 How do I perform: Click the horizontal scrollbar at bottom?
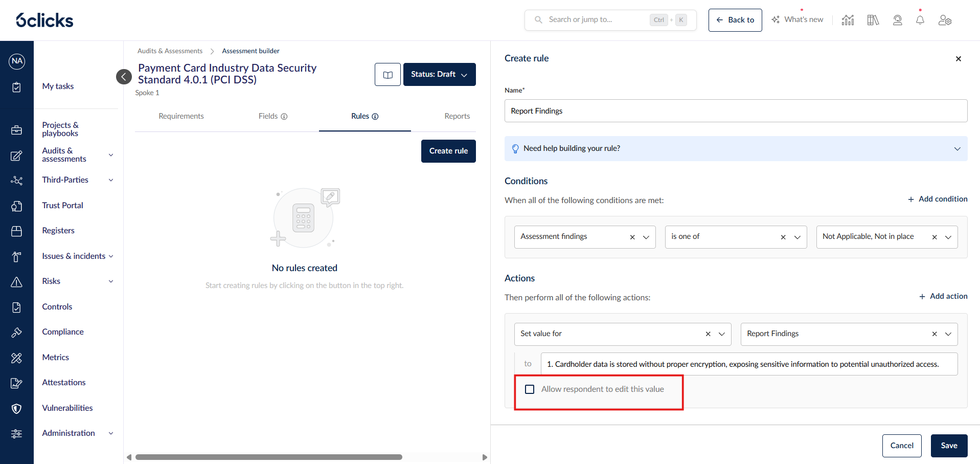pos(269,457)
